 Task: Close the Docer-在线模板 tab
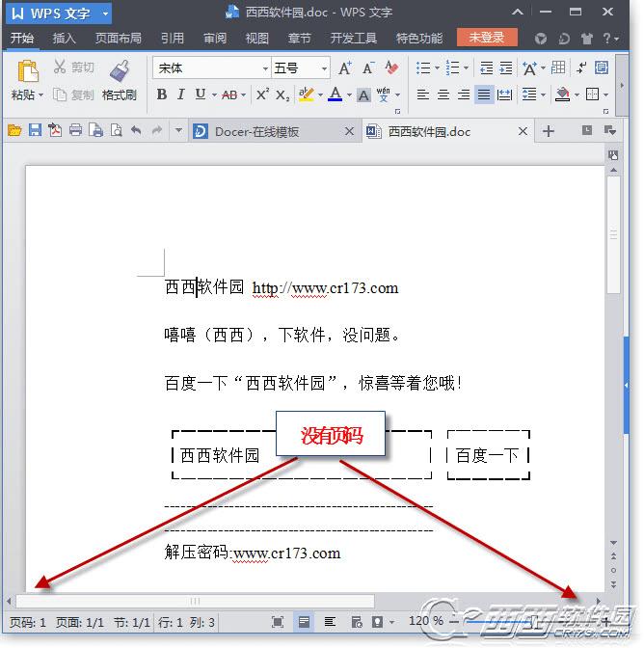(x=349, y=131)
